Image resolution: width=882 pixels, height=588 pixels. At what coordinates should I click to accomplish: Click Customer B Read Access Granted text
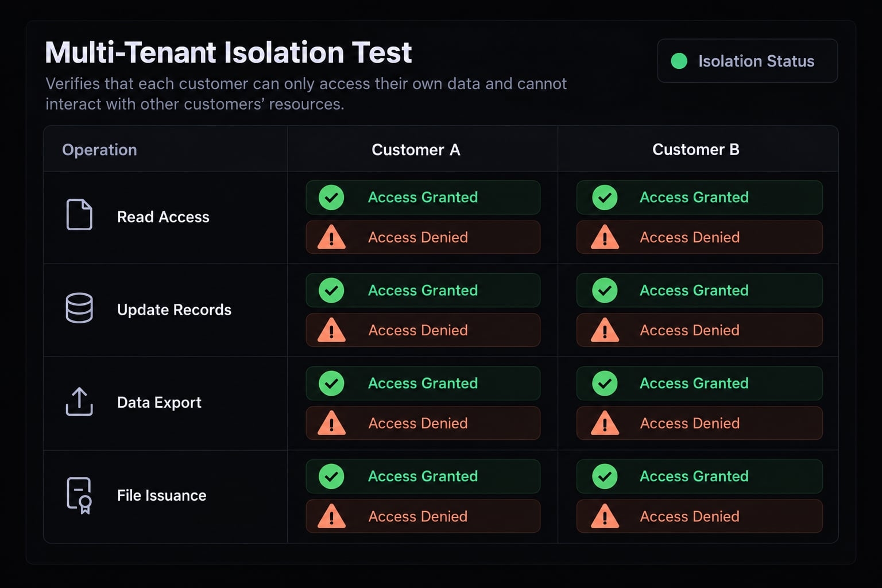coord(694,198)
